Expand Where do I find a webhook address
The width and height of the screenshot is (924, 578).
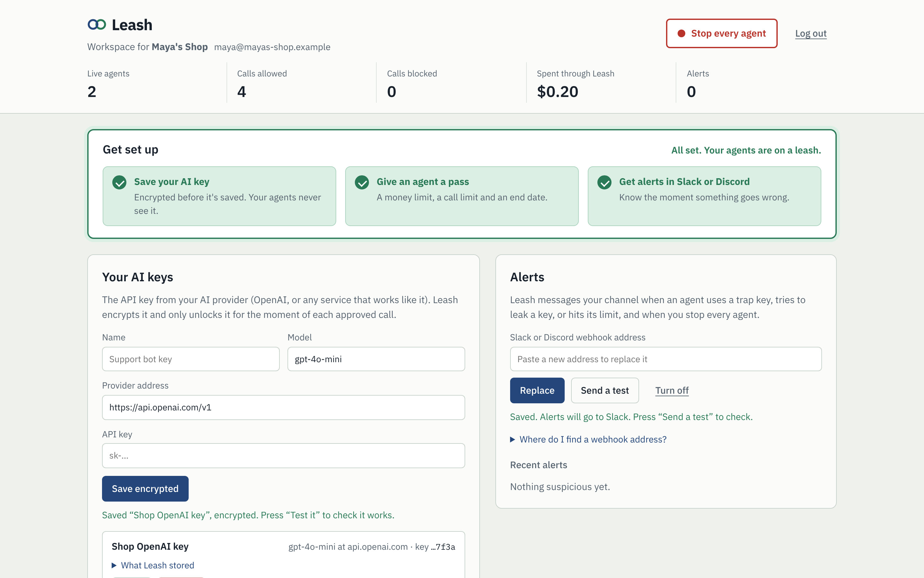[588, 439]
